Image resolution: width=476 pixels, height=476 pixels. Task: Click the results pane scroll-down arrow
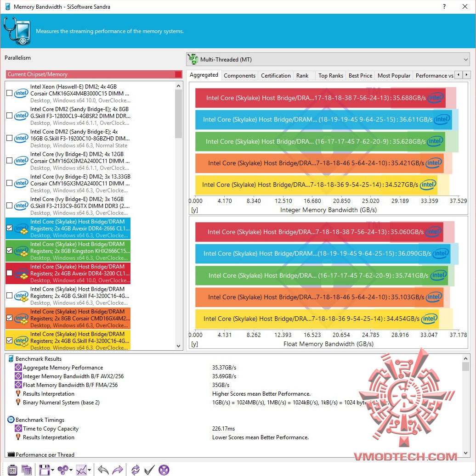pyautogui.click(x=465, y=453)
